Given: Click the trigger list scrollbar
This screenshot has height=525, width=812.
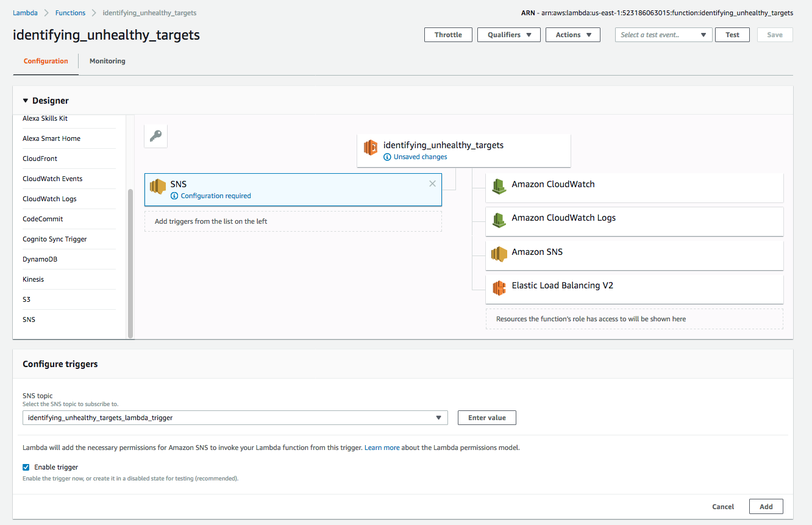Looking at the screenshot, I should click(130, 263).
